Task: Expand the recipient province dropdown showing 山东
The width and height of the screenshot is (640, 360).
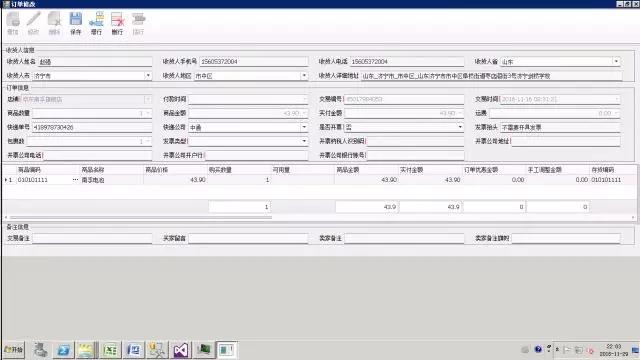Action: [x=616, y=62]
